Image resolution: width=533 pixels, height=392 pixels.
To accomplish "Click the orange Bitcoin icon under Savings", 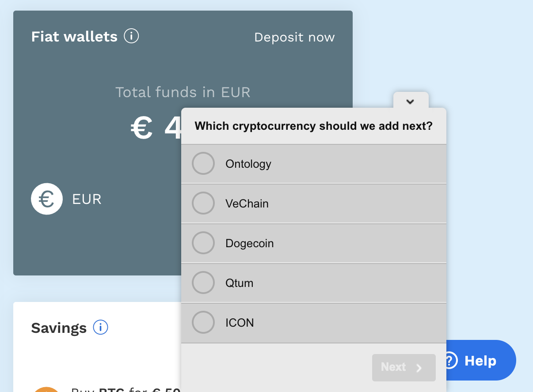I will pyautogui.click(x=46, y=389).
